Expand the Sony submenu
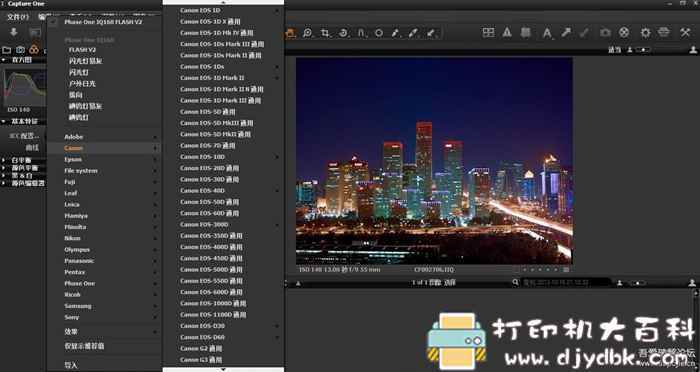Viewport: 700px width, 372px height. pos(104,317)
